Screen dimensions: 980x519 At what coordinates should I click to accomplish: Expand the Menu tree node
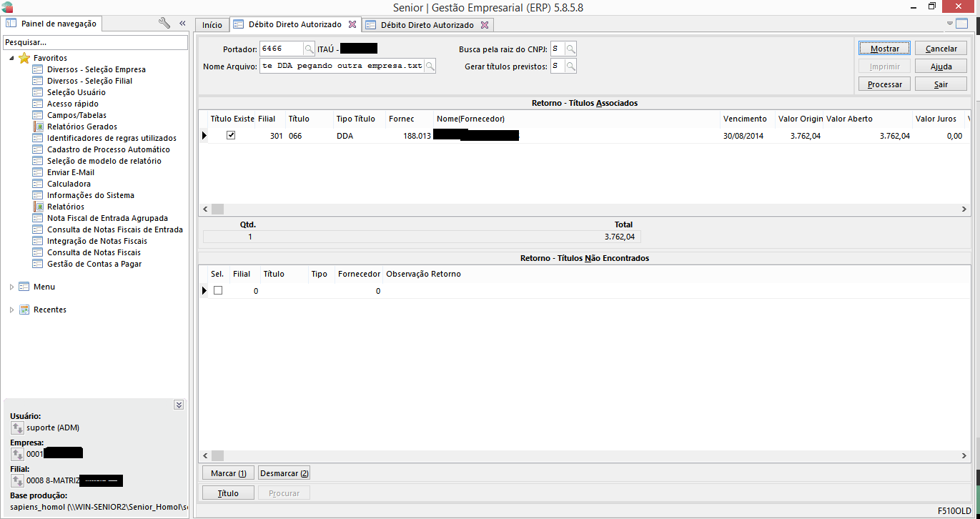(x=11, y=287)
